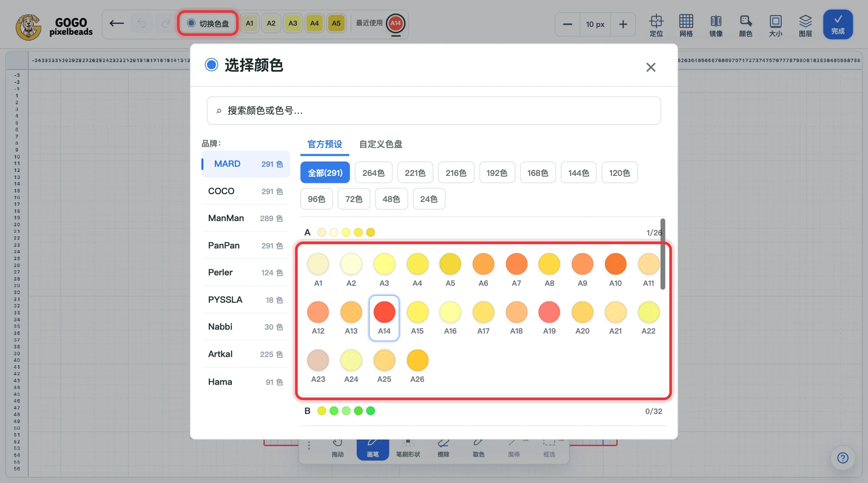Screen dimensions: 868x483
Task: Click the 切换色盘 switch palette button
Action: click(x=208, y=23)
